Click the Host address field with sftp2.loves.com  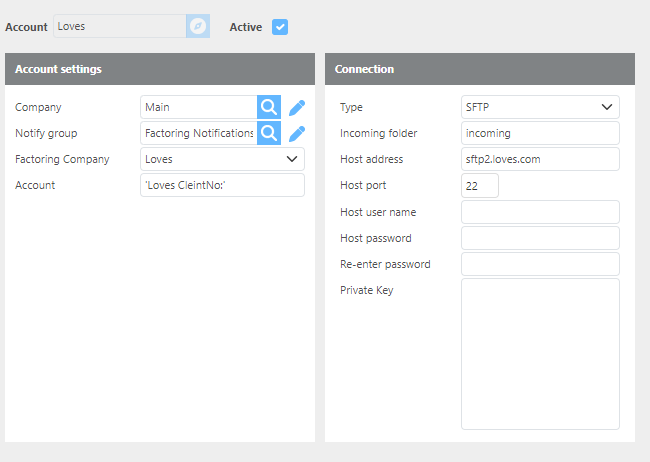(x=539, y=159)
